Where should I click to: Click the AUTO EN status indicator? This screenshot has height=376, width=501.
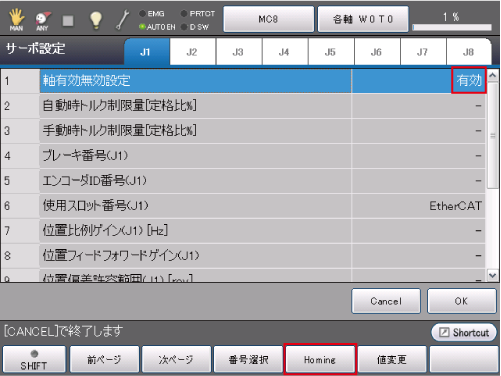(x=157, y=27)
